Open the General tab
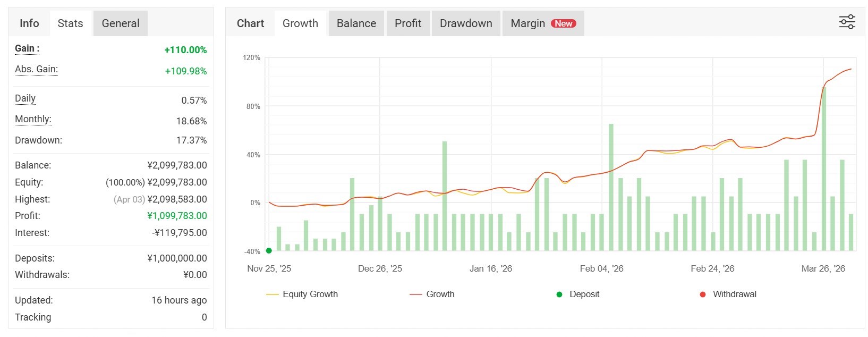Viewport: 868px width, 337px height. tap(121, 23)
